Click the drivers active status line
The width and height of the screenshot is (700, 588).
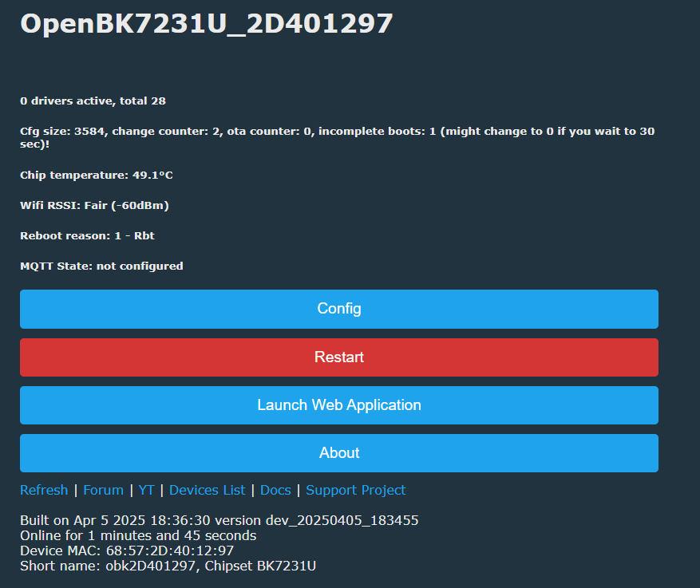tap(93, 101)
